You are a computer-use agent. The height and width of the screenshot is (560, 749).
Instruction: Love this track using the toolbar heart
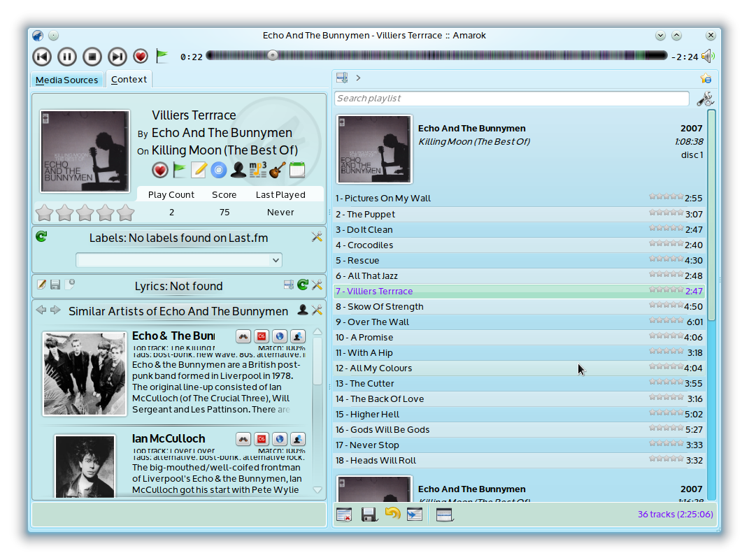(x=141, y=57)
